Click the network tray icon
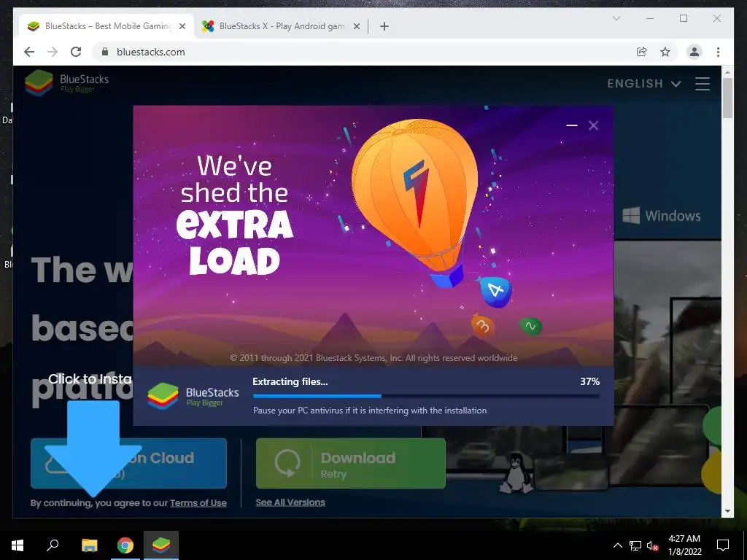This screenshot has height=560, width=747. (635, 545)
